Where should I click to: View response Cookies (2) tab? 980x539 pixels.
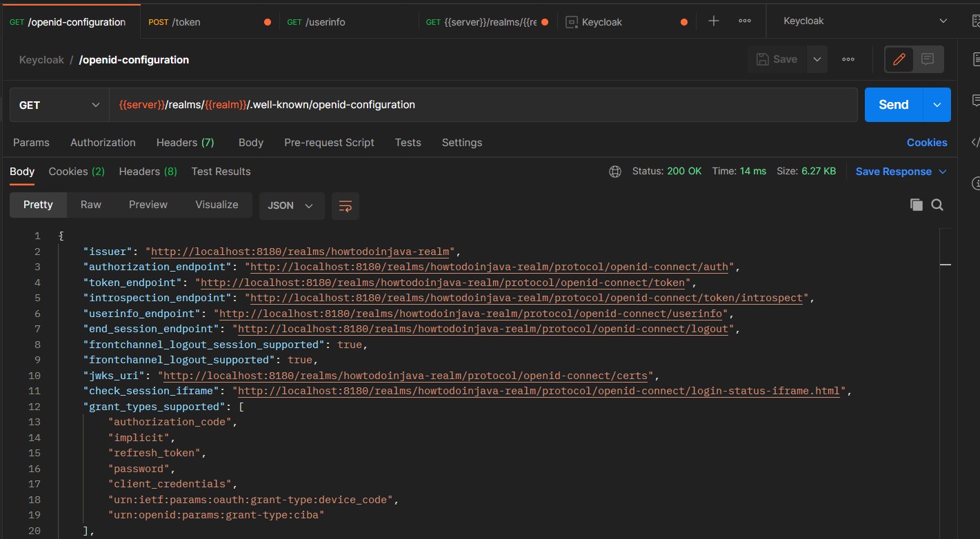coord(77,172)
